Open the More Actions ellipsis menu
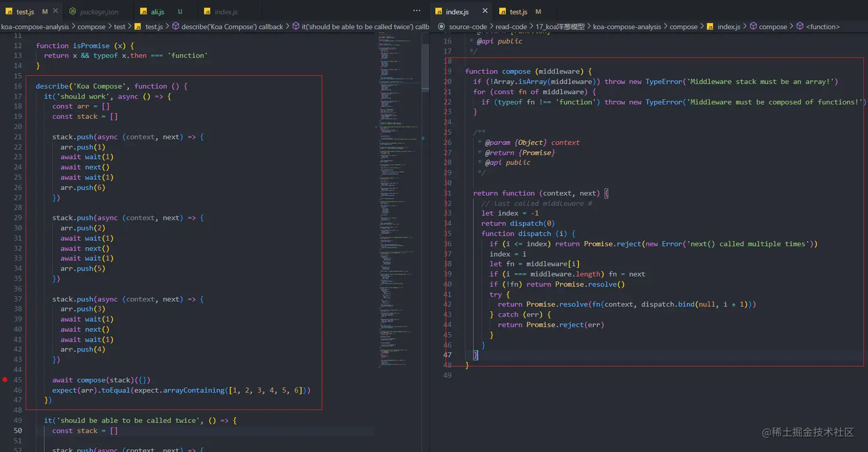This screenshot has height=452, width=868. [x=417, y=11]
